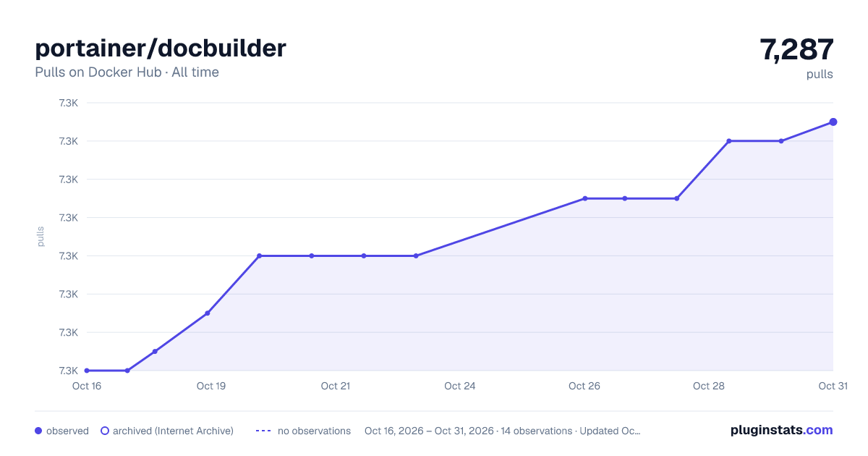Click the rotated pulls y-axis title

pos(41,237)
